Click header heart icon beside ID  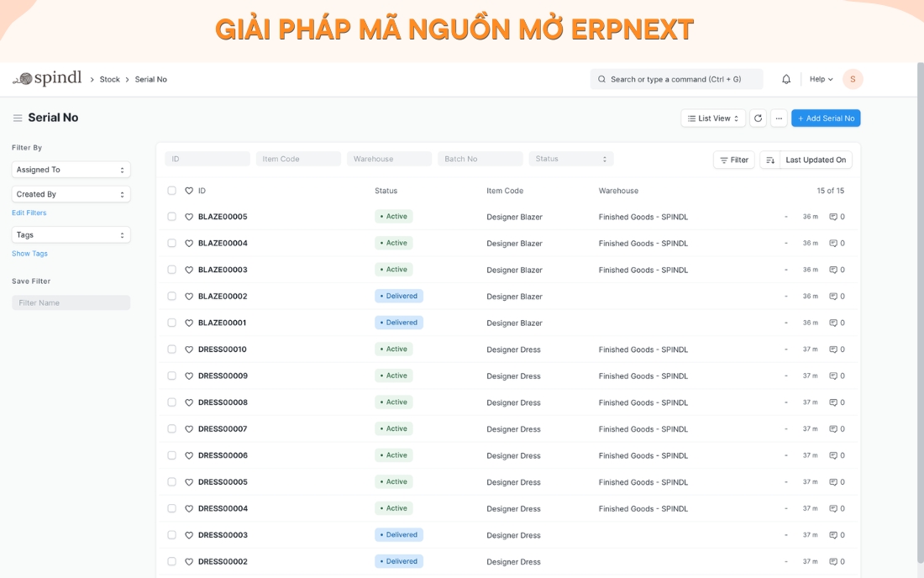click(x=189, y=191)
